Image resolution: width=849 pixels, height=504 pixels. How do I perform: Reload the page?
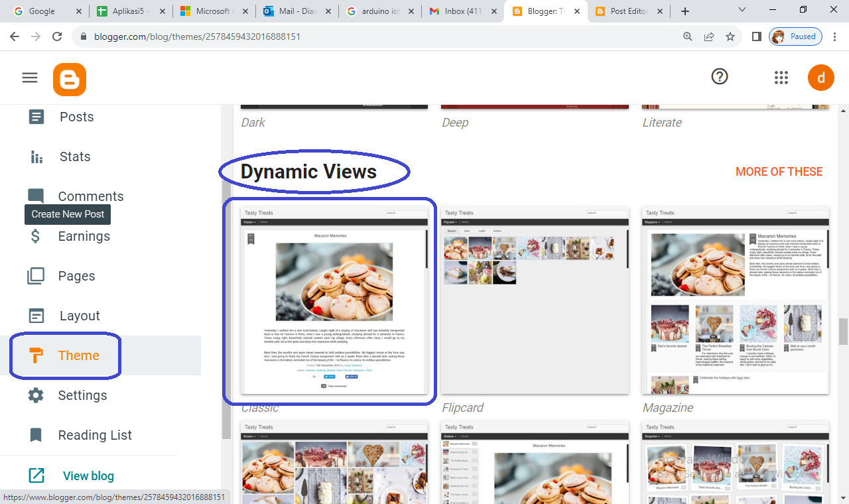[x=57, y=36]
